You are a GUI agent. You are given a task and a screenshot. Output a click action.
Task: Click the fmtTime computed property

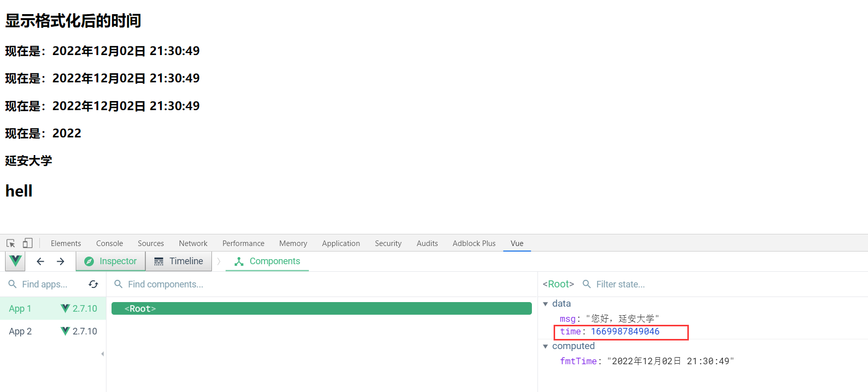tap(647, 361)
